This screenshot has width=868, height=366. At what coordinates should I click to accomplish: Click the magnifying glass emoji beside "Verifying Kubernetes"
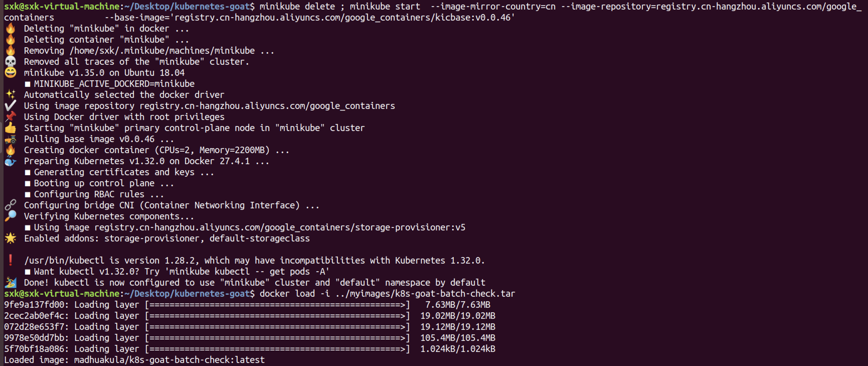coord(11,216)
